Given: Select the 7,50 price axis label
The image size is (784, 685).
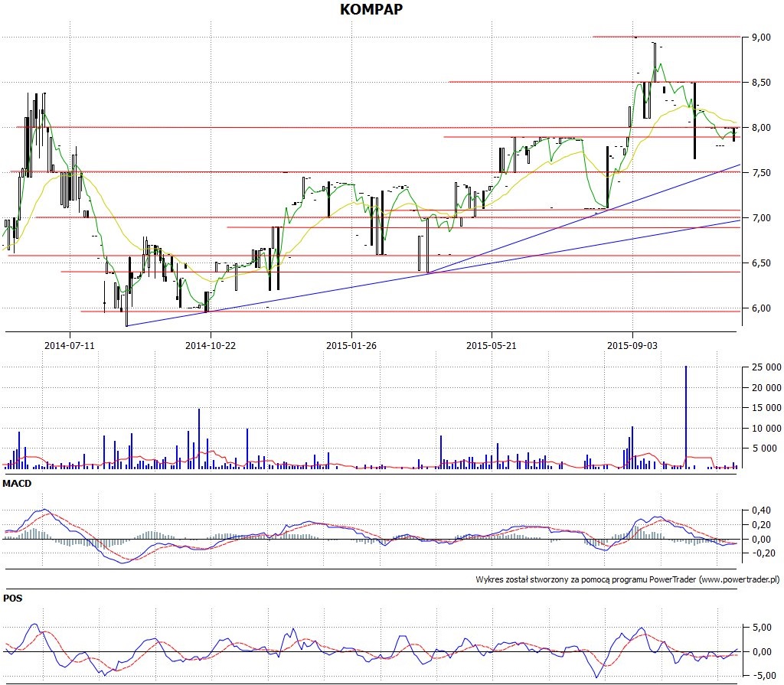Looking at the screenshot, I should click(761, 172).
